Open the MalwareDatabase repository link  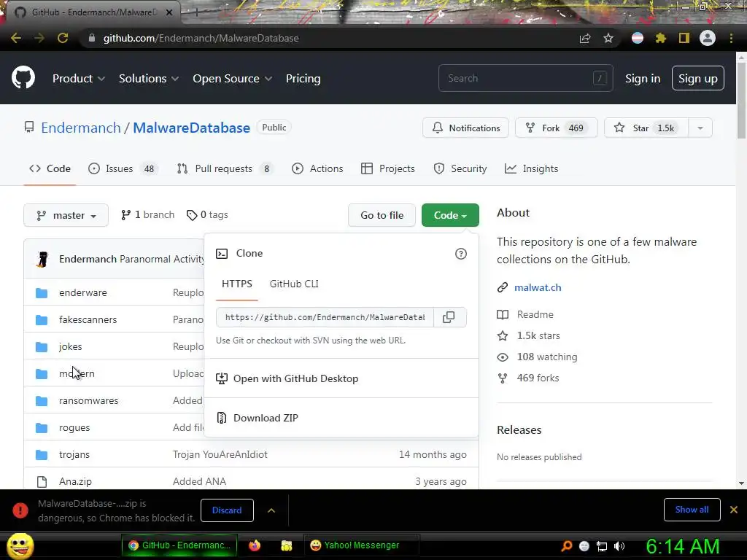[192, 128]
